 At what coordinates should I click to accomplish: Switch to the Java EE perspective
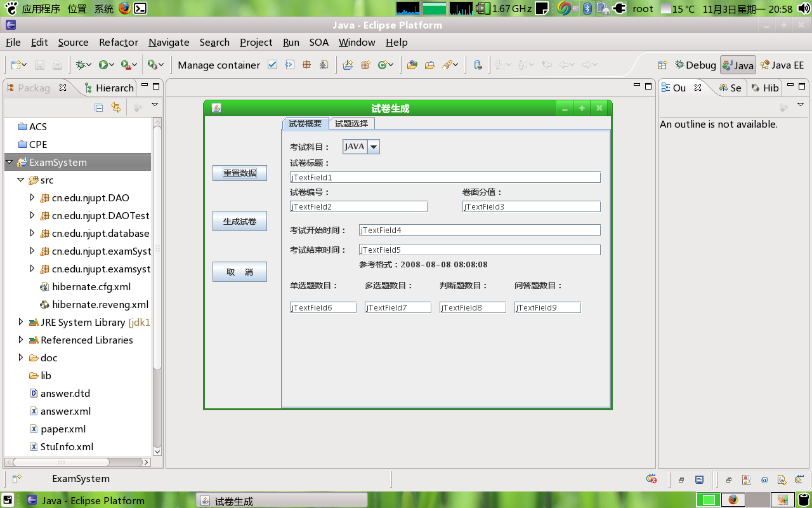click(x=782, y=65)
